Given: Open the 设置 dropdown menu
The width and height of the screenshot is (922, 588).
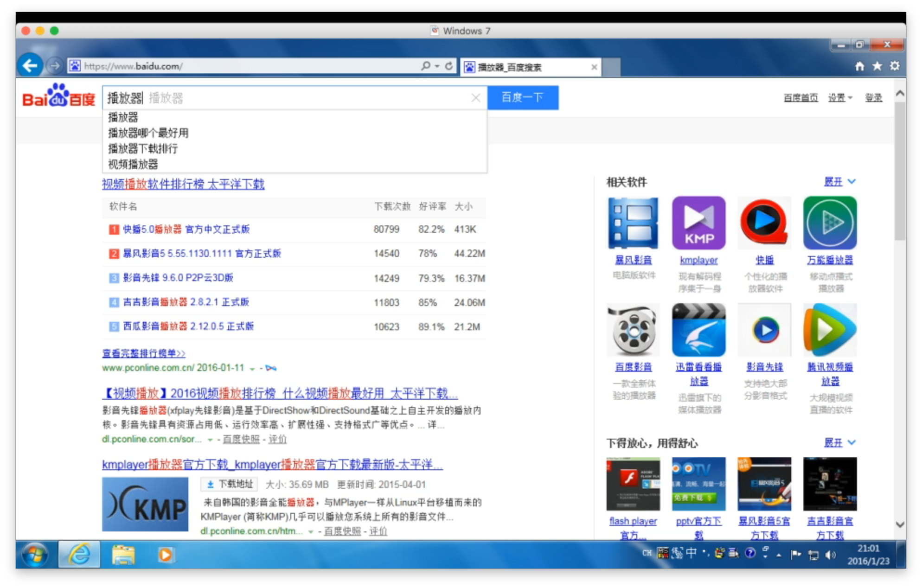Looking at the screenshot, I should coord(840,98).
